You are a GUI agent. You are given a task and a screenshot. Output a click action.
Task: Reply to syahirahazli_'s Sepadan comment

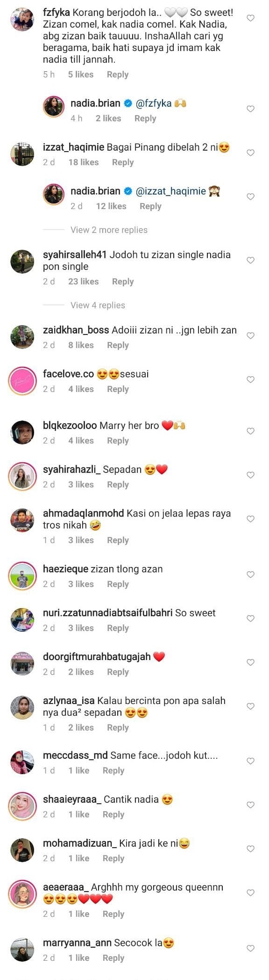point(118,485)
